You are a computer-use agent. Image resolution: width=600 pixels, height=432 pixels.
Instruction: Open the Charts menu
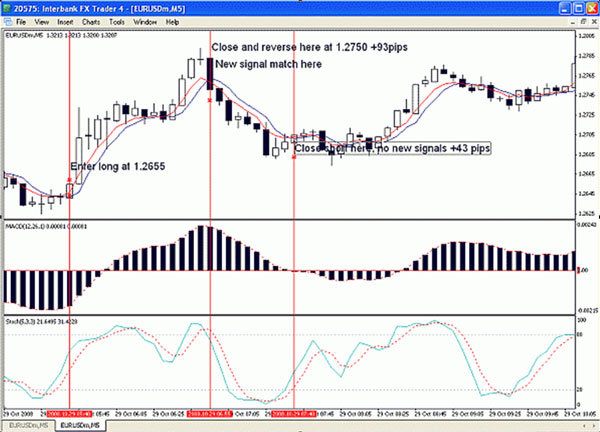pos(91,21)
